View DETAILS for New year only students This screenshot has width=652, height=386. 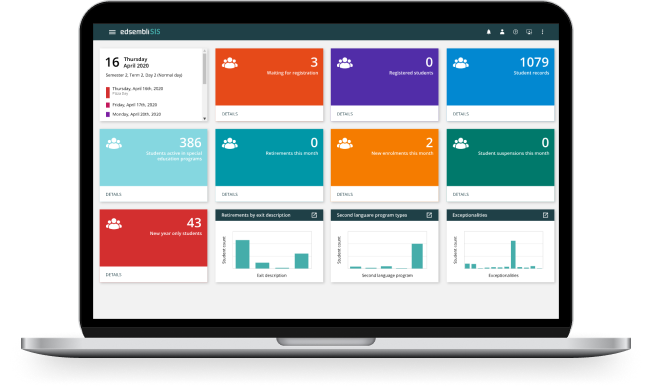click(x=114, y=275)
